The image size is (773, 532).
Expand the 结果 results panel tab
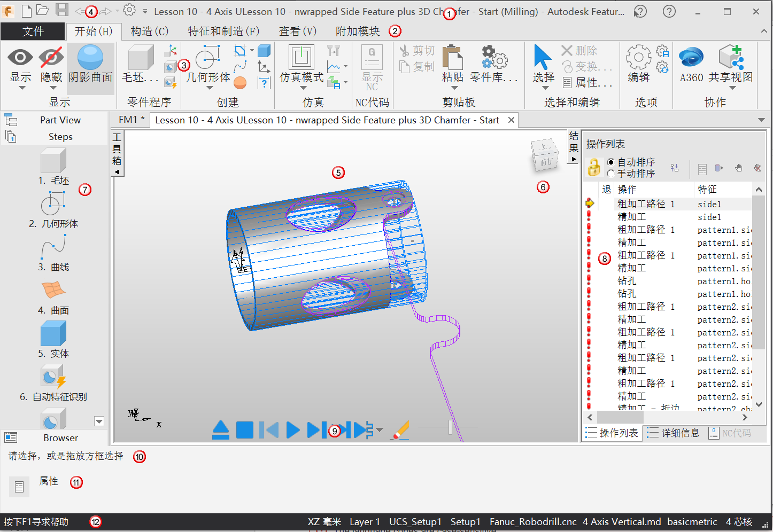click(x=574, y=147)
